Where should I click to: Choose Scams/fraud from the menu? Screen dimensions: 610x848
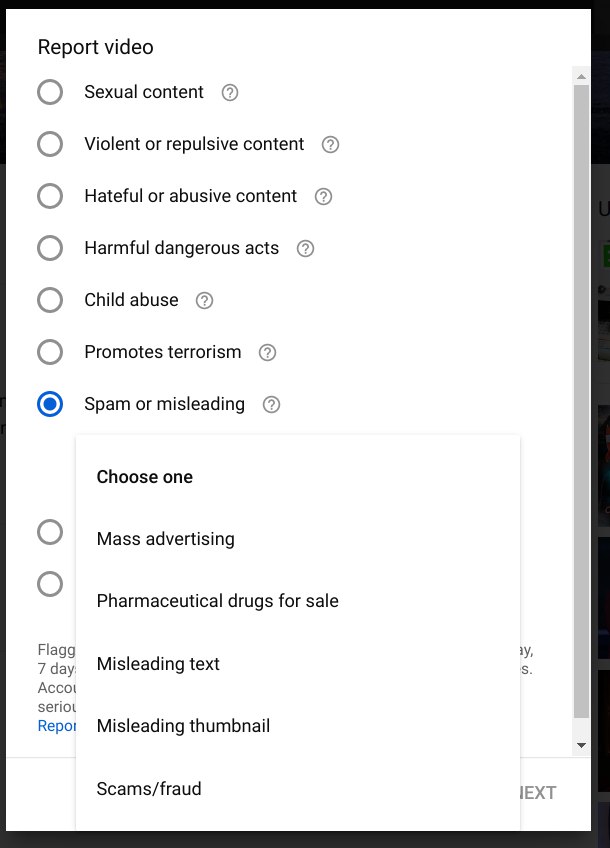click(149, 789)
